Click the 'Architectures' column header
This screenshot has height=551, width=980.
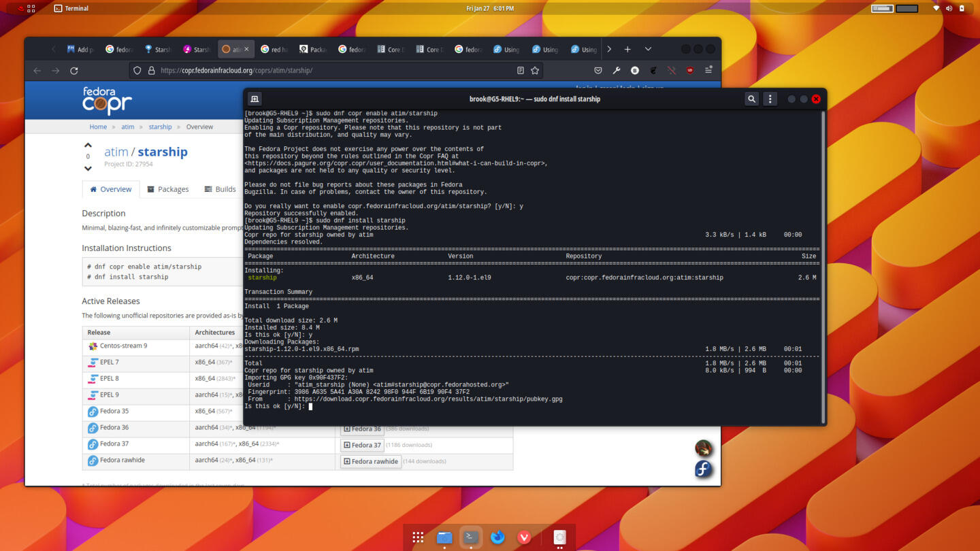coord(214,332)
